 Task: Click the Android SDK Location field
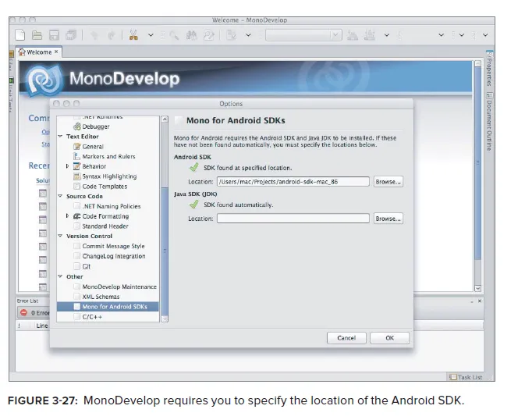click(x=293, y=182)
